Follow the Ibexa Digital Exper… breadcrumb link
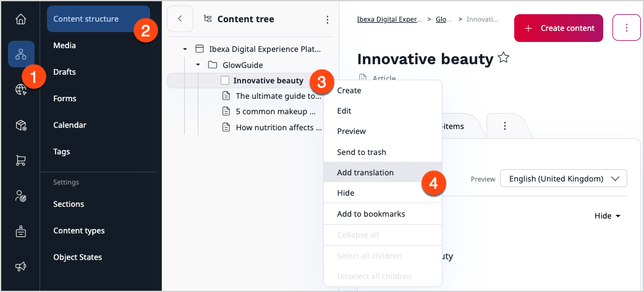This screenshot has width=644, height=292. pyautogui.click(x=389, y=19)
